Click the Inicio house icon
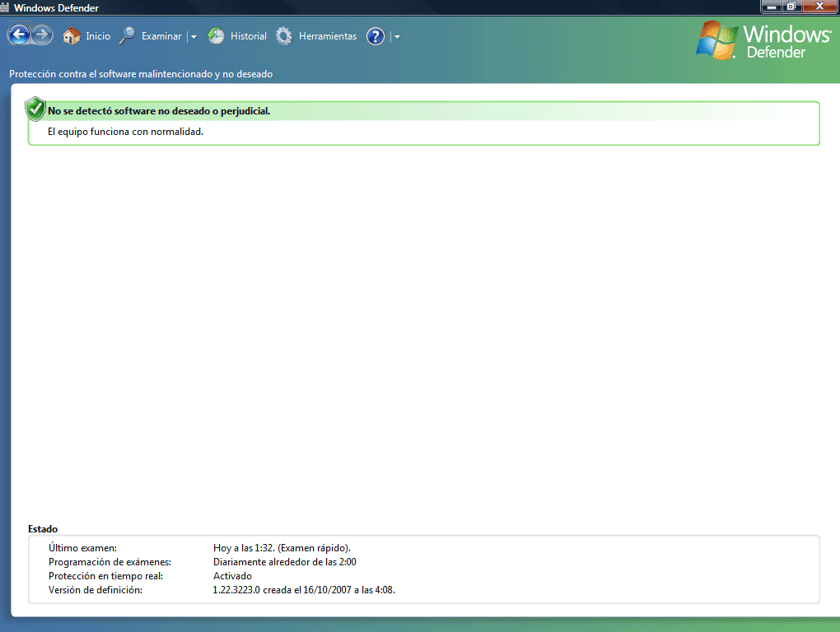 click(72, 36)
